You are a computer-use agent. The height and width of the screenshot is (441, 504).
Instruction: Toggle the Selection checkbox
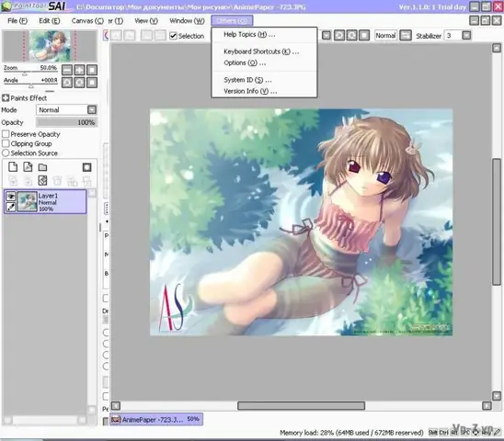tap(173, 36)
